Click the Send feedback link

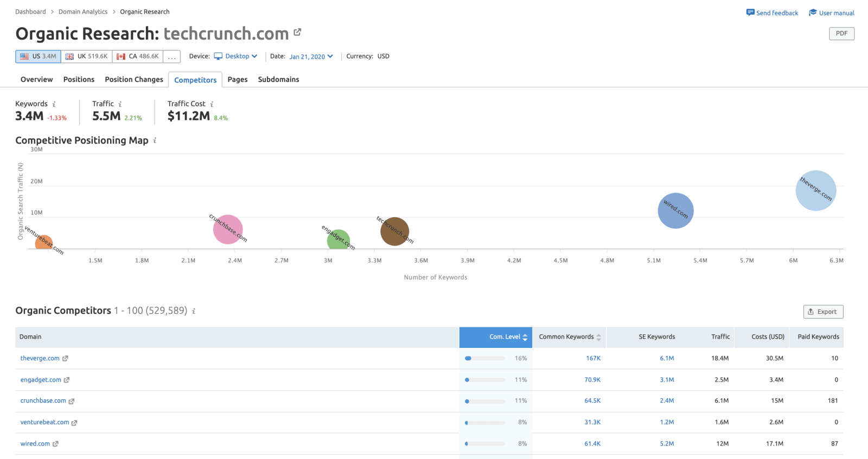tap(777, 13)
